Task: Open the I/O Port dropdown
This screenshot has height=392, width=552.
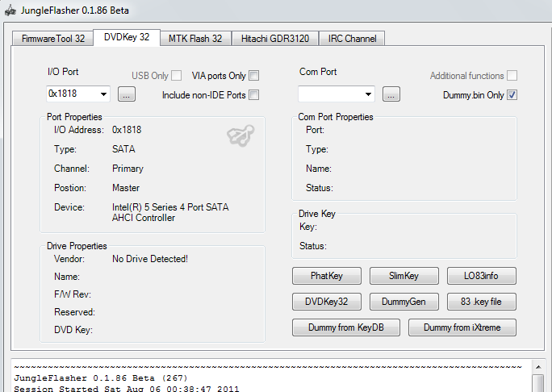Action: point(104,94)
